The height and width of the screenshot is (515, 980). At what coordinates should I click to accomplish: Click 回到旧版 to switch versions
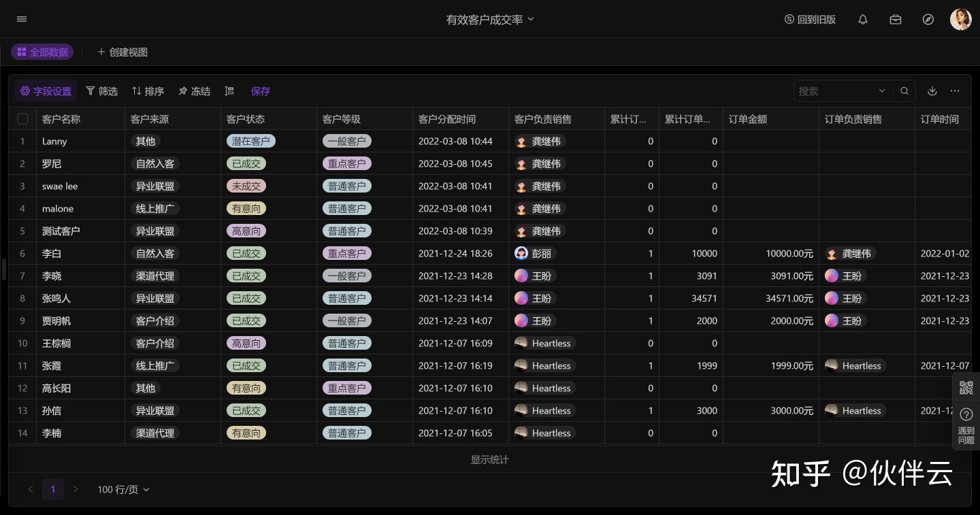(810, 20)
